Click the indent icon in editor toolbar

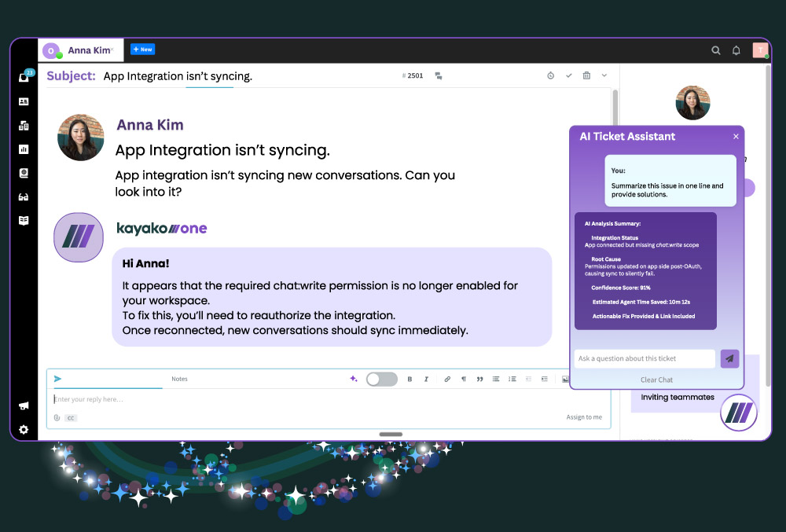[545, 380]
